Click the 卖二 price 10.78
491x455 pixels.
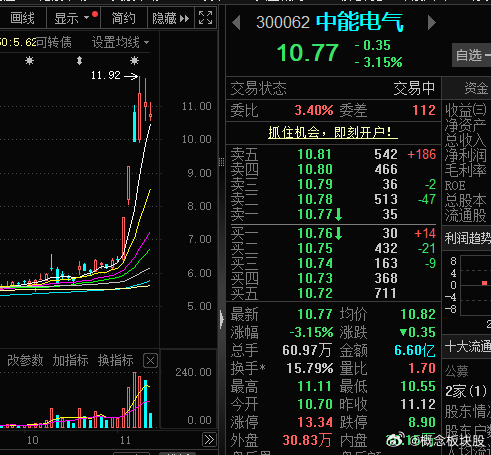[x=315, y=199]
